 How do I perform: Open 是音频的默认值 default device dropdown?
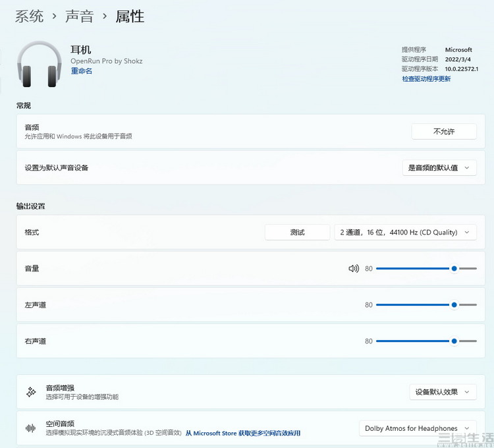pyautogui.click(x=439, y=167)
